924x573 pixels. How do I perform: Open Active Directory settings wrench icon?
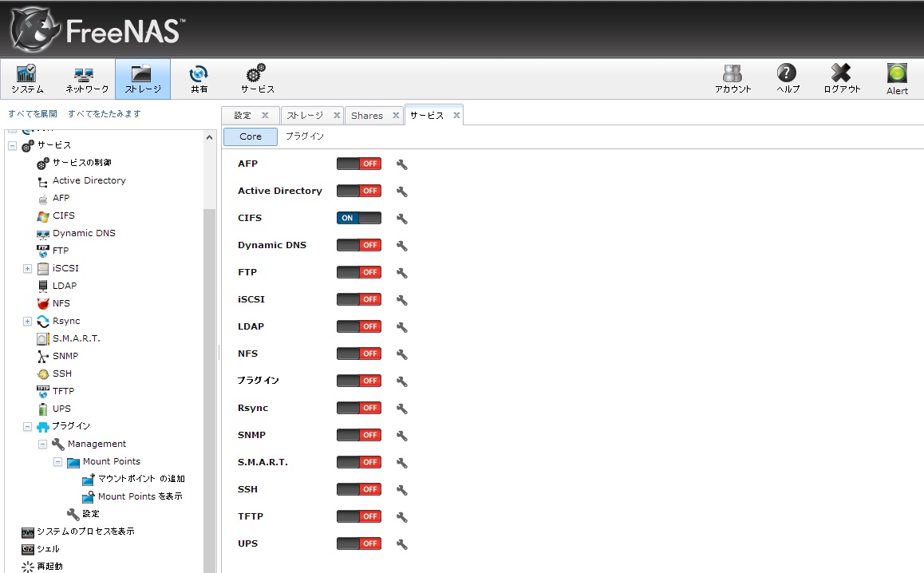tap(402, 192)
